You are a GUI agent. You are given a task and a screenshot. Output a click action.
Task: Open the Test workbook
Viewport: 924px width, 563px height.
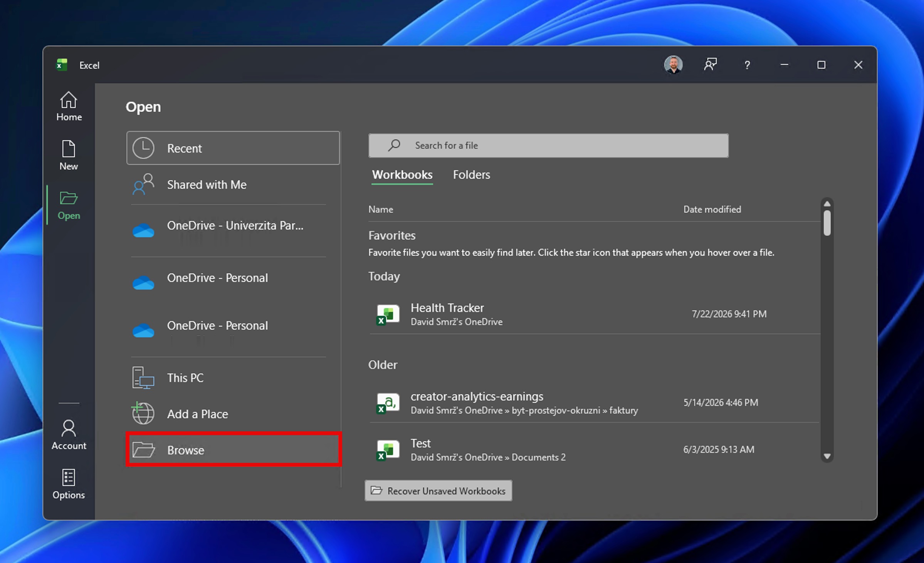[x=594, y=450]
